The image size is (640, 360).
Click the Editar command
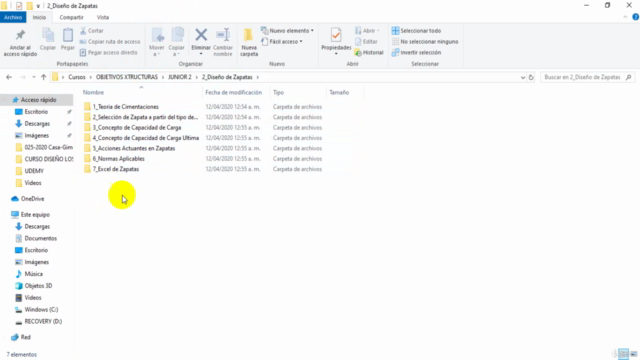pos(366,42)
